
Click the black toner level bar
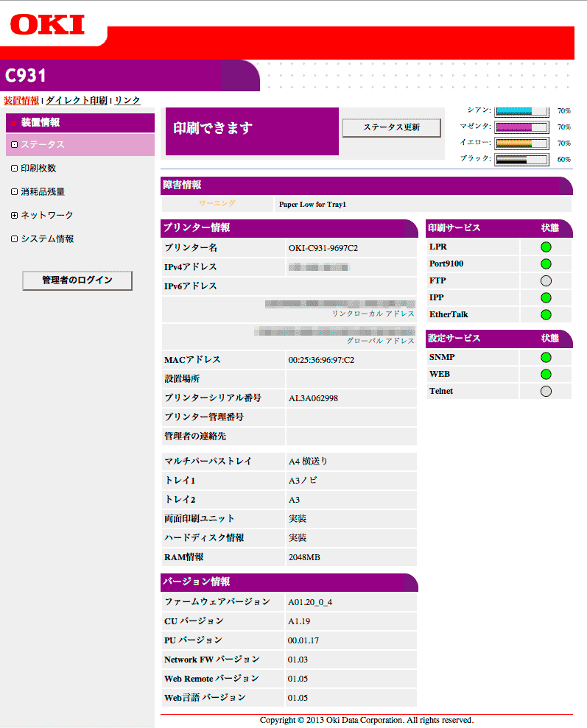(x=521, y=160)
